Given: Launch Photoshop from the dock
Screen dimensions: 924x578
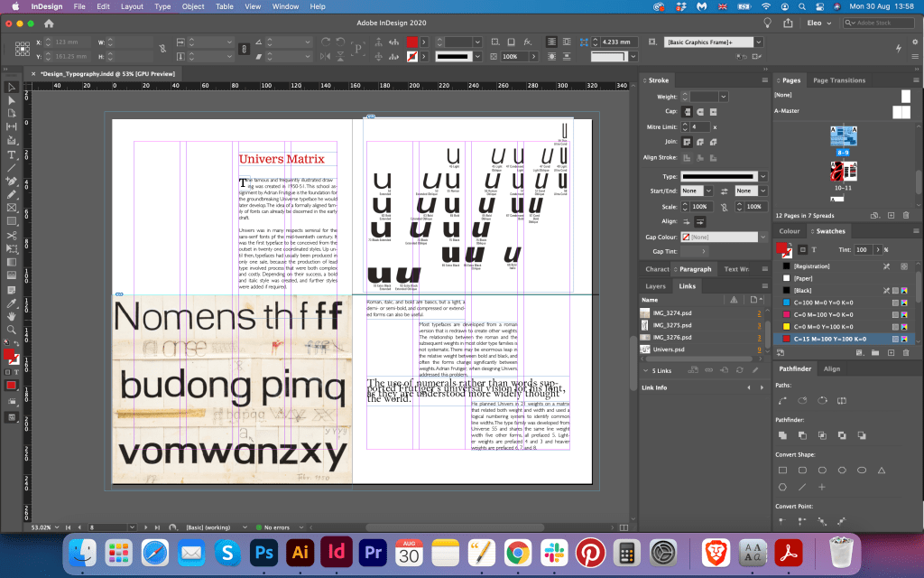Looking at the screenshot, I should tap(265, 551).
